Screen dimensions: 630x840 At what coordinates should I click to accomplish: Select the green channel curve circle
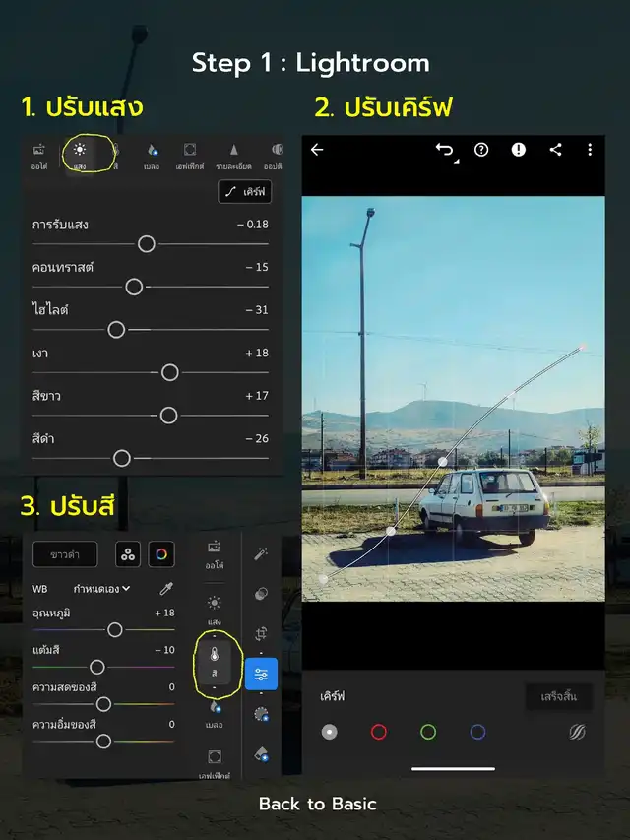point(428,732)
